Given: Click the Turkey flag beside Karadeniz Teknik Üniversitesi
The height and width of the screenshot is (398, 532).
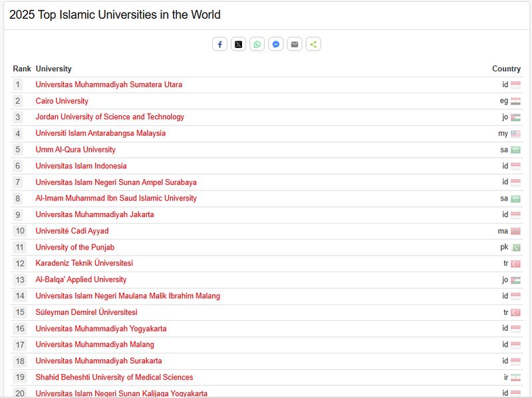Looking at the screenshot, I should pyautogui.click(x=515, y=264).
